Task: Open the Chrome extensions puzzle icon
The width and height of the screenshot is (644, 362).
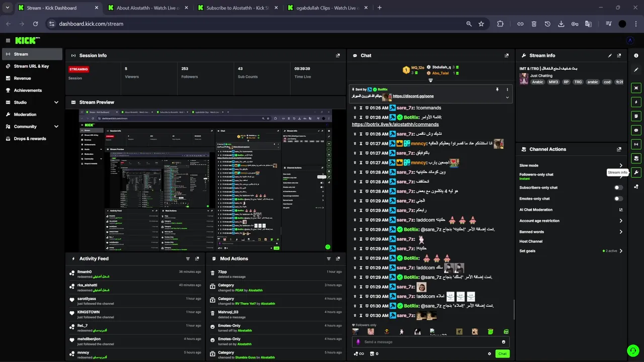Action: pyautogui.click(x=500, y=24)
